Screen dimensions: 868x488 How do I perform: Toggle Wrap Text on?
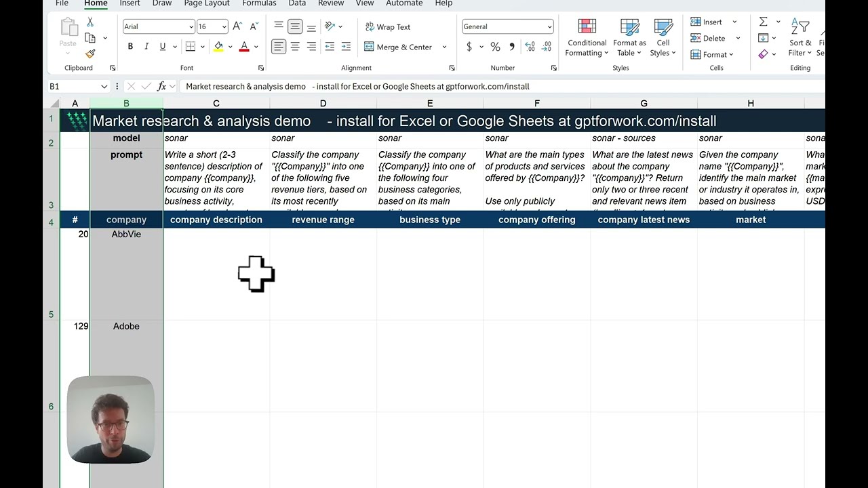pos(387,27)
